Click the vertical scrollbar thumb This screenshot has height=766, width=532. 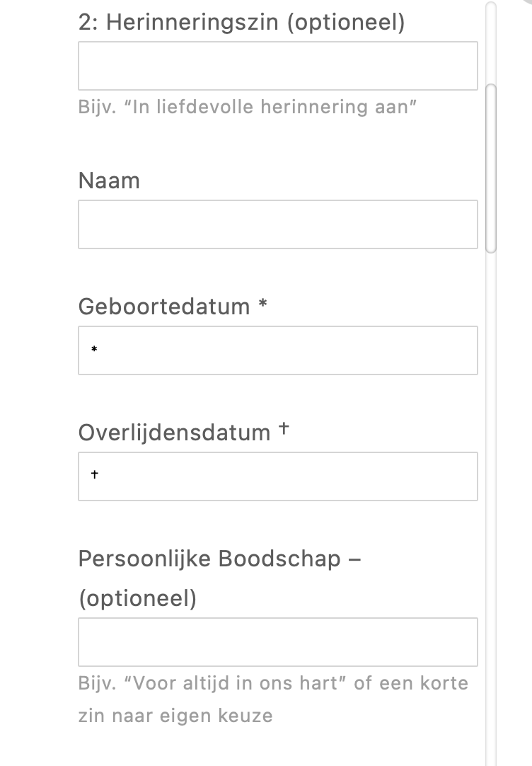(492, 168)
